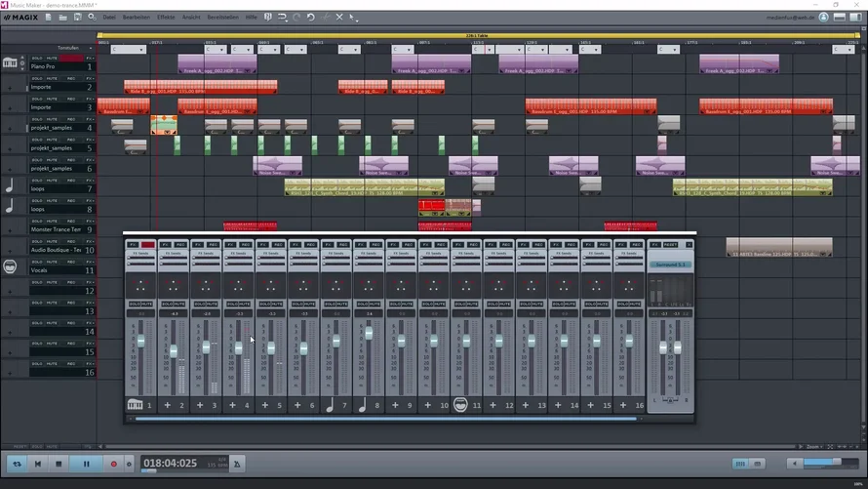The image size is (868, 489).
Task: Click the vocals microphone icon on mixer channel 11
Action: click(460, 405)
